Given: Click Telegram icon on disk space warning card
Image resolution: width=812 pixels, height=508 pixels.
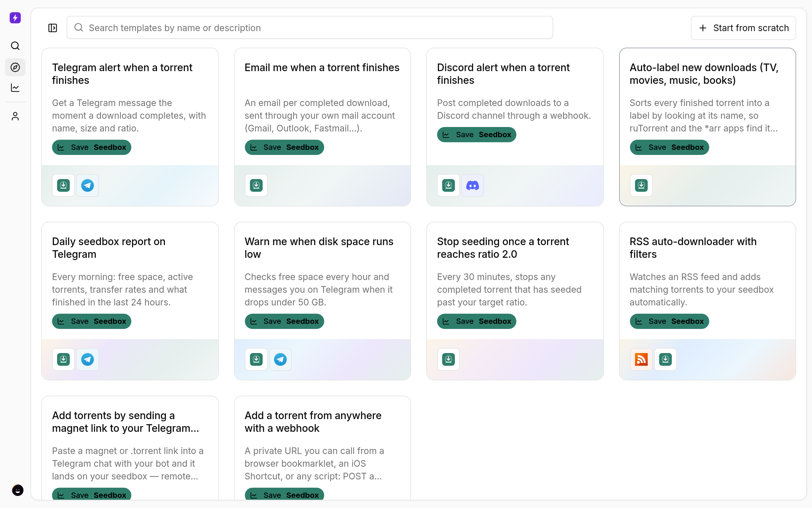Looking at the screenshot, I should (280, 359).
